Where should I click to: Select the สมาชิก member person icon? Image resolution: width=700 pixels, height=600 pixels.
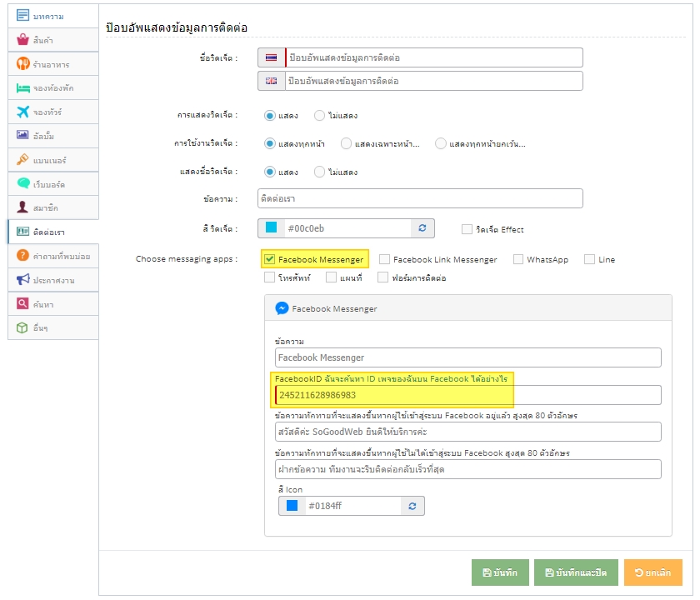pos(22,207)
